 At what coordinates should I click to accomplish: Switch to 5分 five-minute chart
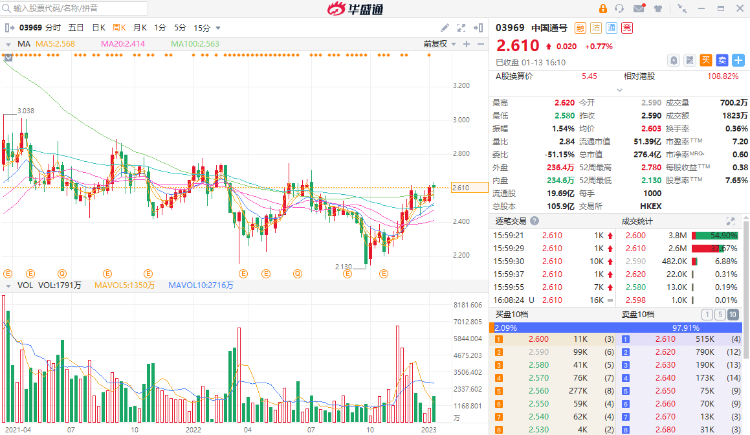click(x=180, y=28)
